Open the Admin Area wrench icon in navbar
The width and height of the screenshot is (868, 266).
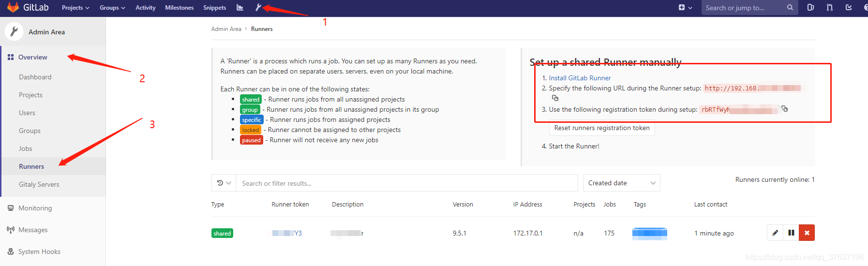[x=258, y=7]
